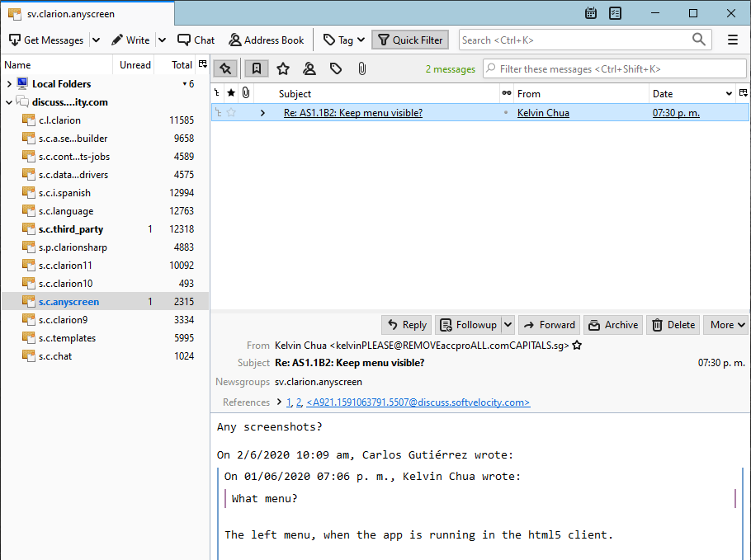This screenshot has width=751, height=560.
Task: Show only messages with attachments
Action: [x=361, y=69]
